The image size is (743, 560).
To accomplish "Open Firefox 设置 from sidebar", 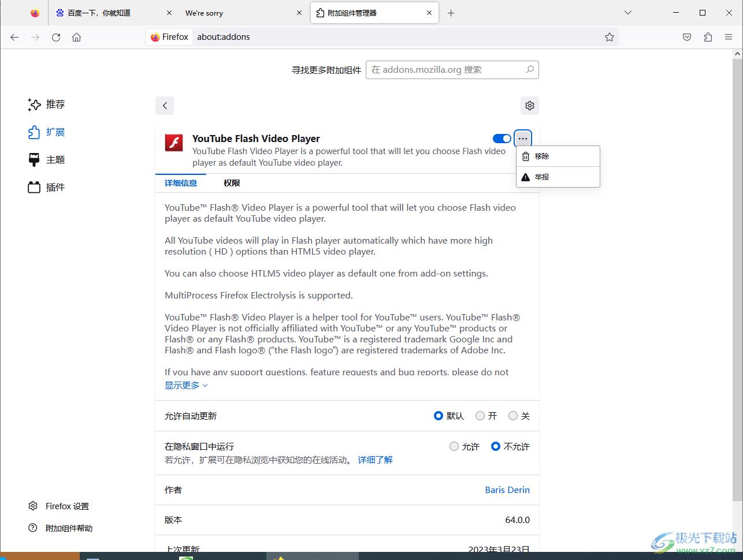I will coord(59,506).
